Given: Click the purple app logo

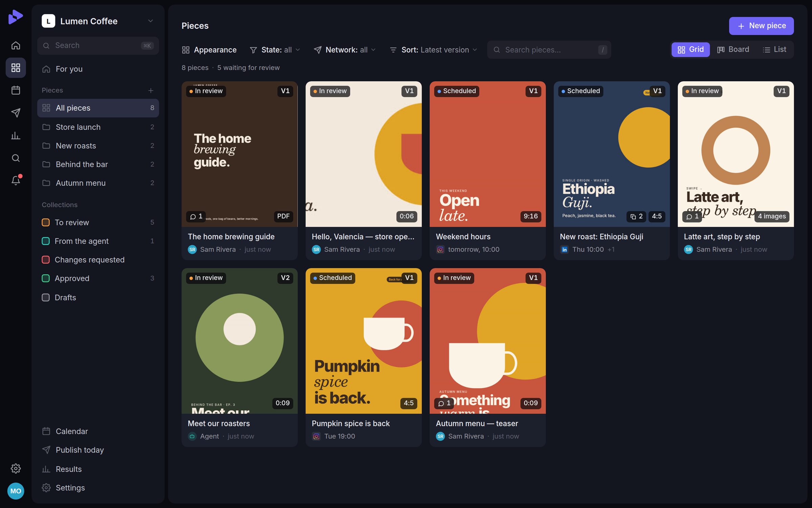Looking at the screenshot, I should click(x=16, y=17).
